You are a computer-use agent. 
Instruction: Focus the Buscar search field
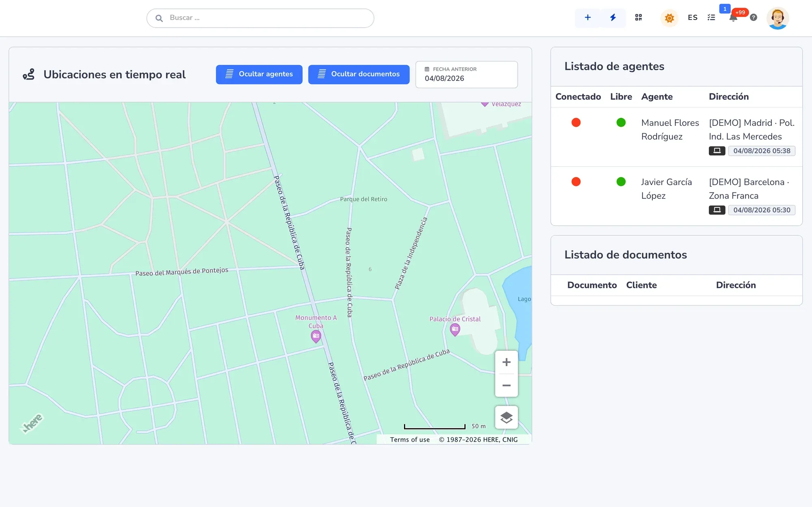pyautogui.click(x=260, y=18)
